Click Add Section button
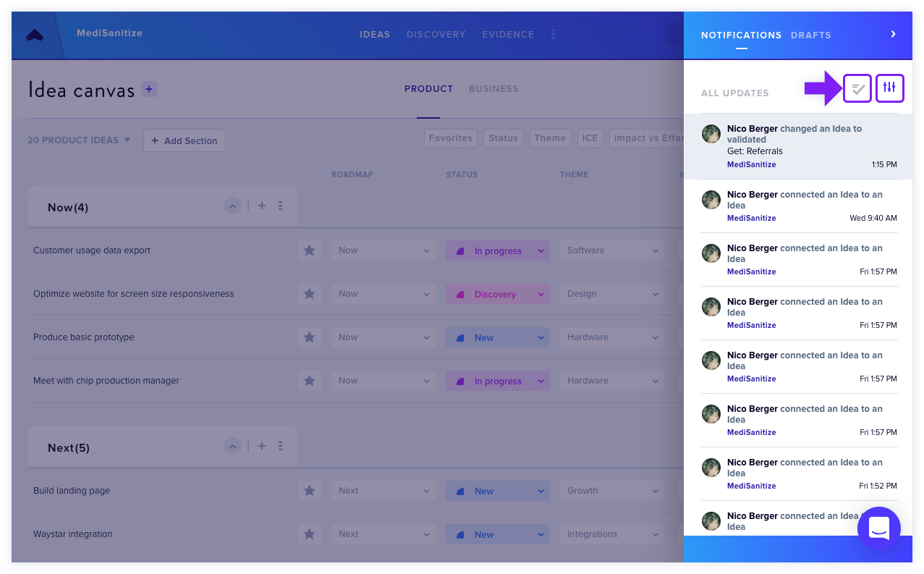924x574 pixels. click(185, 140)
